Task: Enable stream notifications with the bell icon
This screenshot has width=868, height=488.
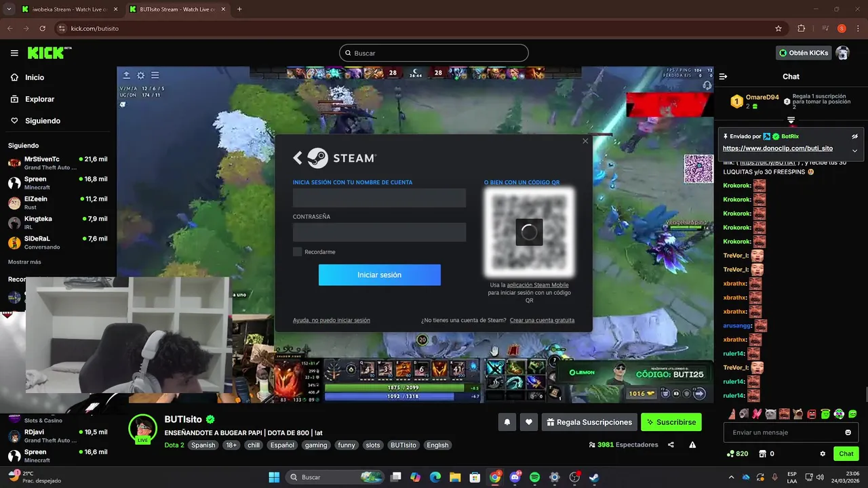Action: [507, 422]
